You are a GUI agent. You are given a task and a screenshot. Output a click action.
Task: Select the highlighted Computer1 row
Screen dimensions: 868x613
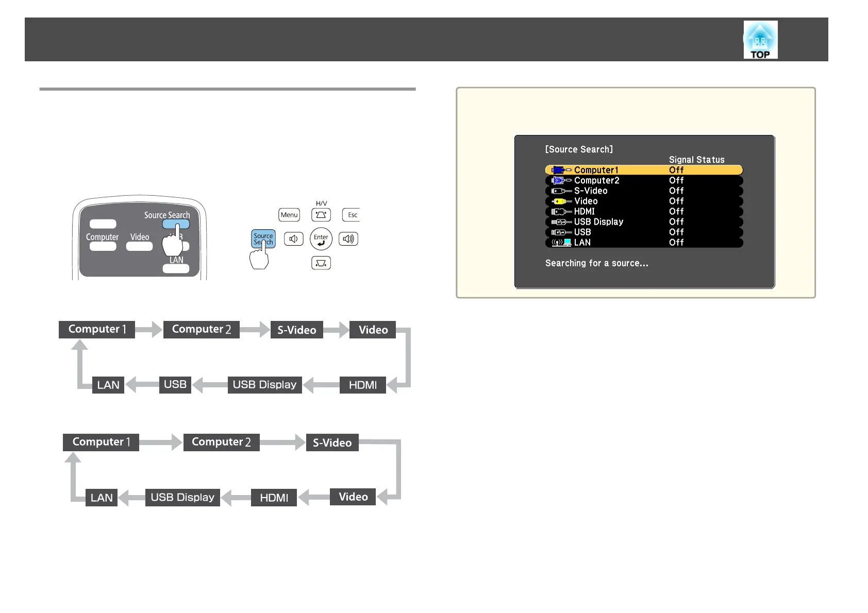[644, 170]
